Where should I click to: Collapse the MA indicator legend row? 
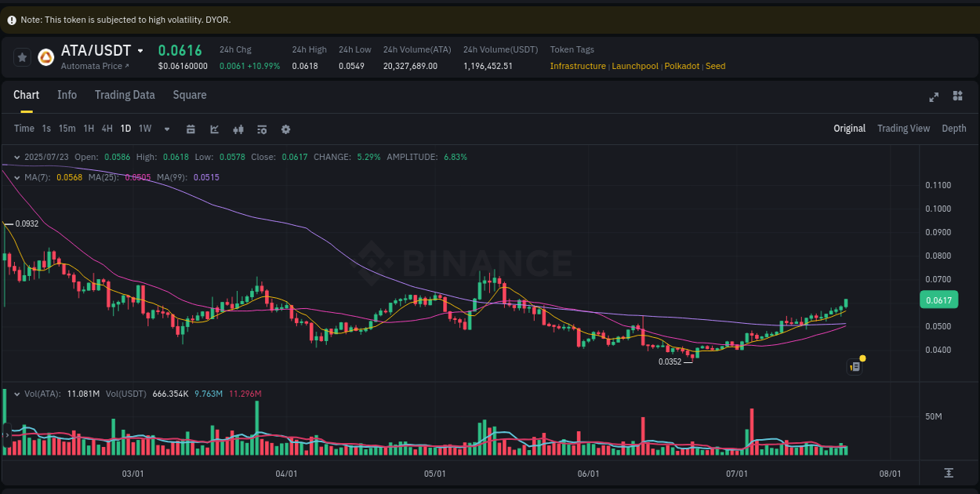15,177
